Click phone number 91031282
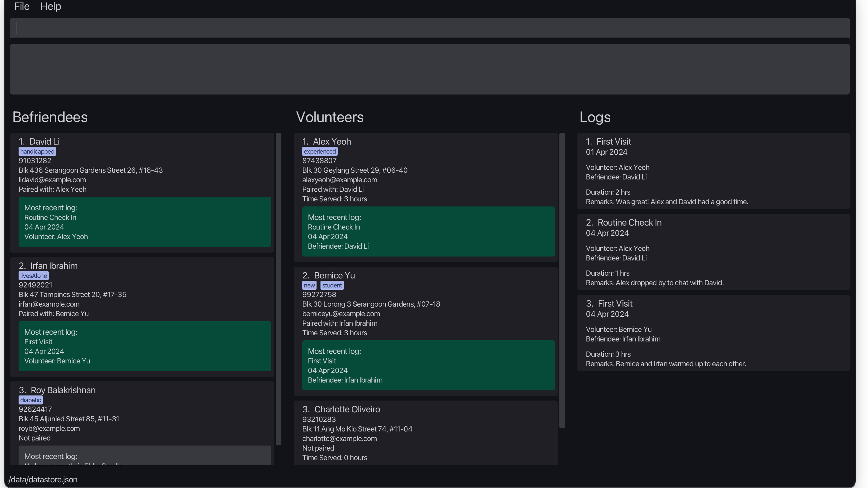868x488 pixels. (x=35, y=161)
